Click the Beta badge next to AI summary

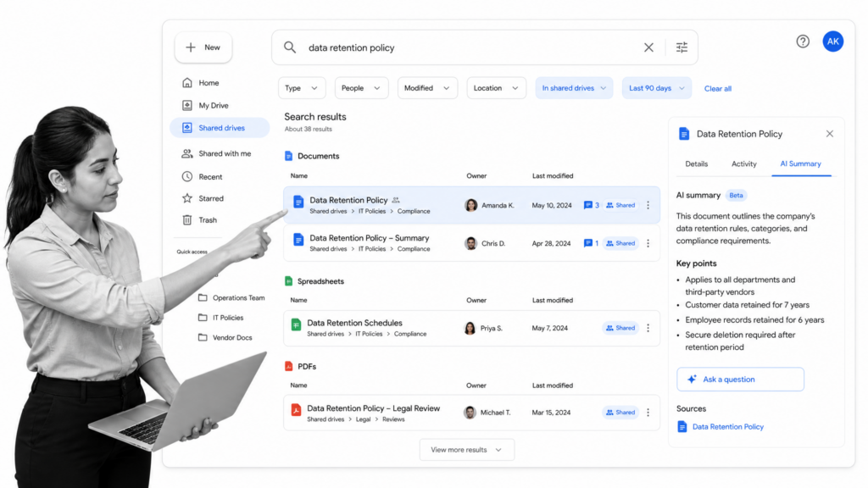[736, 196]
